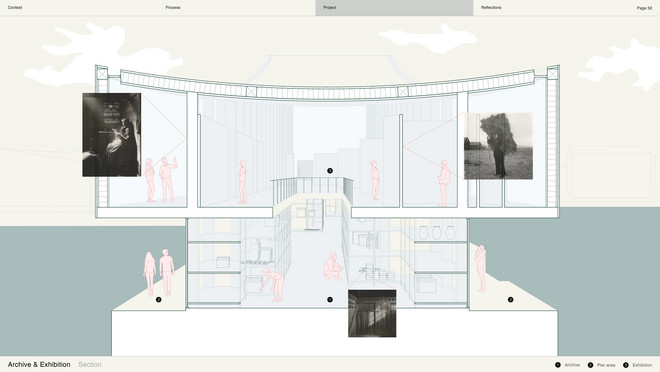Click the crouching figure in the archive
Viewport: 660px width, 372px height.
click(x=333, y=266)
